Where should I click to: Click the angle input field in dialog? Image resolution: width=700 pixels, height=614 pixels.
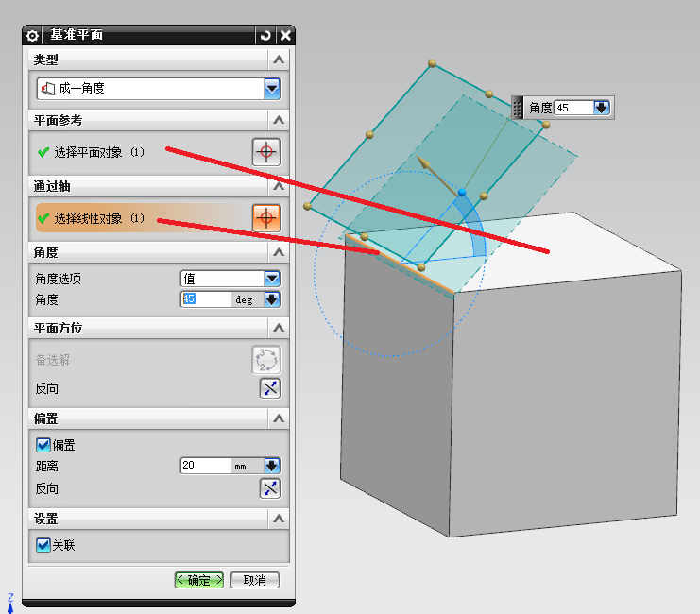click(x=206, y=299)
